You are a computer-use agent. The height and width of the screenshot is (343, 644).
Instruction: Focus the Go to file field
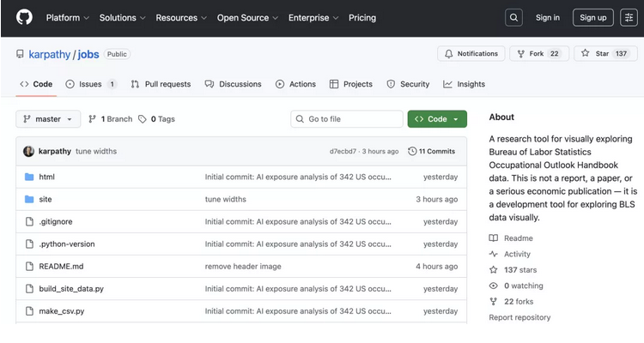(x=347, y=119)
